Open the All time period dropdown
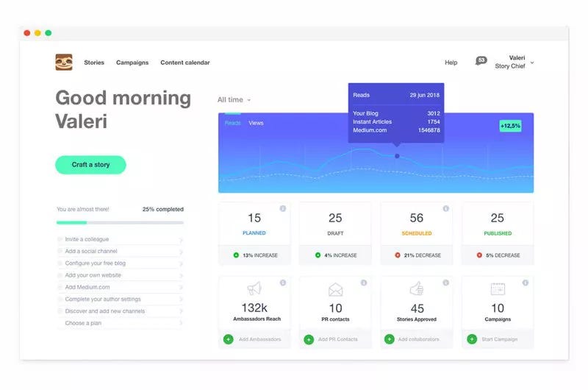Viewport: 588px width, 390px height. coord(234,100)
